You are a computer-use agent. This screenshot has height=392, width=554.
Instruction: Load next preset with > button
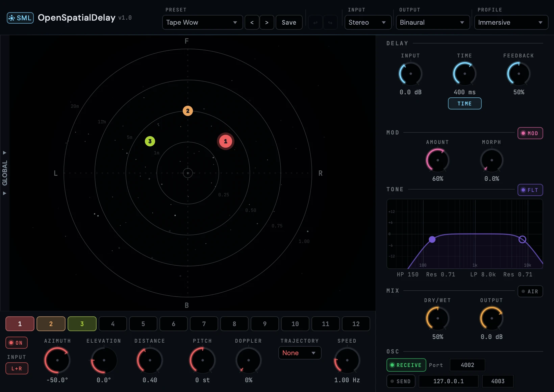267,22
